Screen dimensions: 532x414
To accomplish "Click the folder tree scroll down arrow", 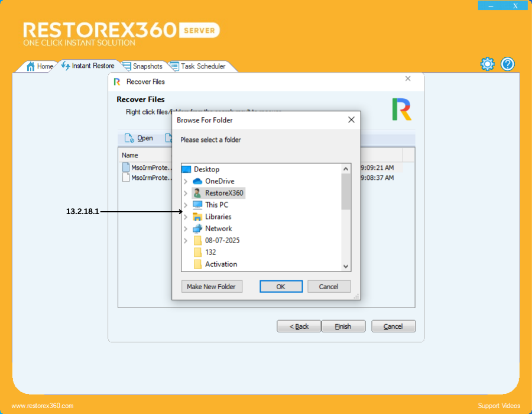I will [x=346, y=266].
